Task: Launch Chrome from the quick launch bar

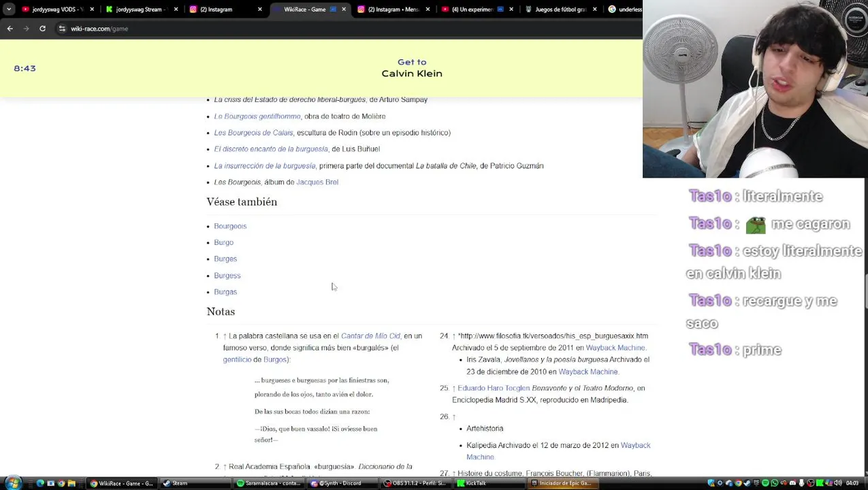Action: coord(61,483)
